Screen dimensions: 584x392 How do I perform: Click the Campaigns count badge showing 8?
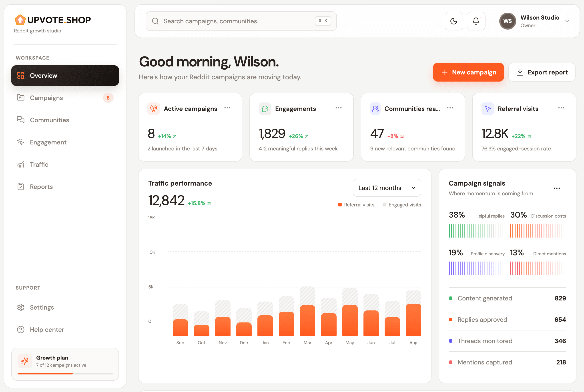[x=108, y=98]
